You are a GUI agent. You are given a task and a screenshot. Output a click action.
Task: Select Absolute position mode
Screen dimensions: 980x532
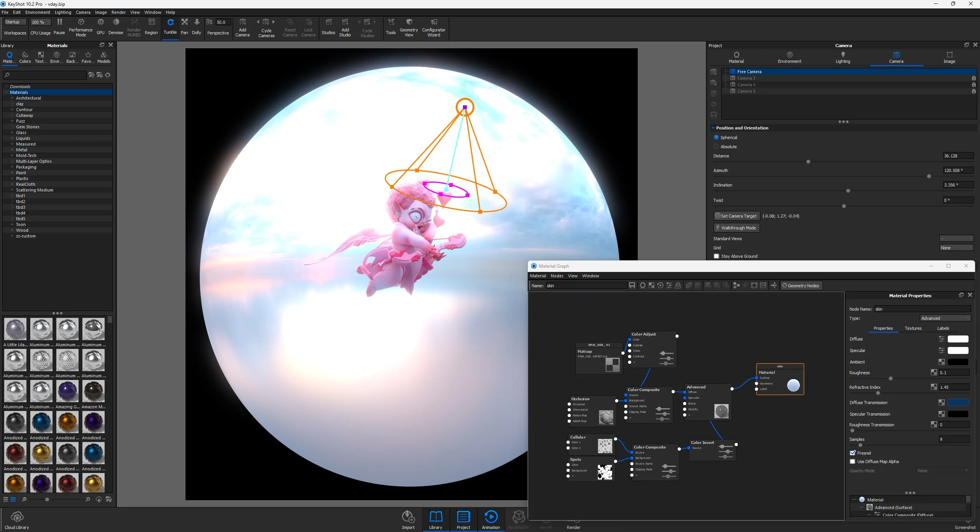(716, 147)
